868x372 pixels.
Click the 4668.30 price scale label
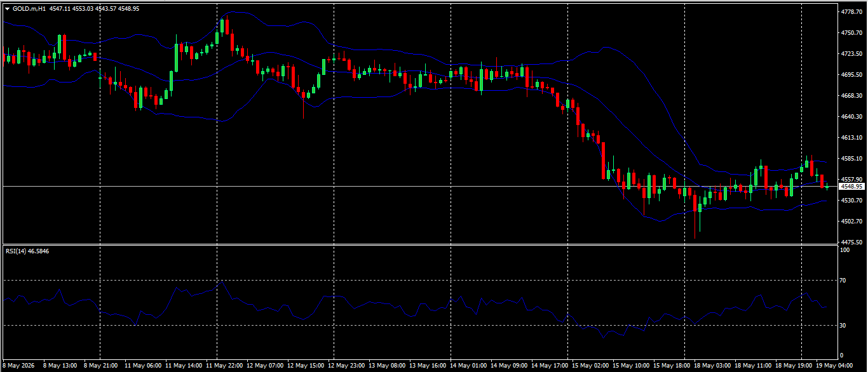(x=850, y=96)
